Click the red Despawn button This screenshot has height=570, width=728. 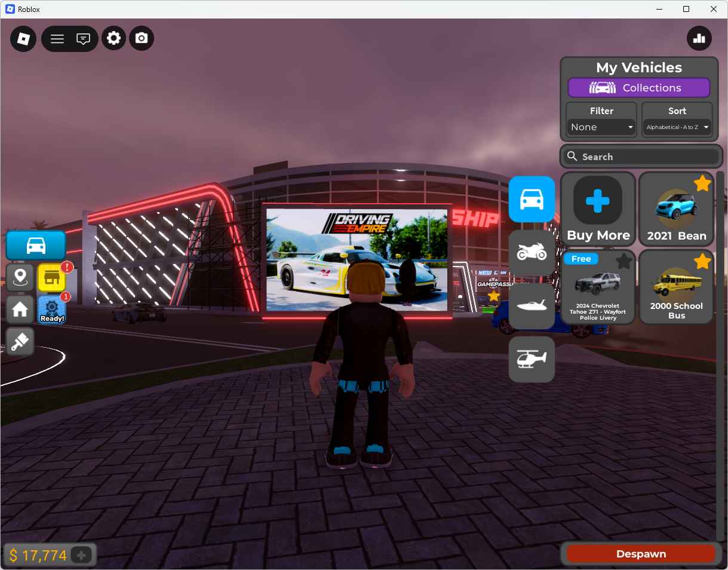point(641,554)
